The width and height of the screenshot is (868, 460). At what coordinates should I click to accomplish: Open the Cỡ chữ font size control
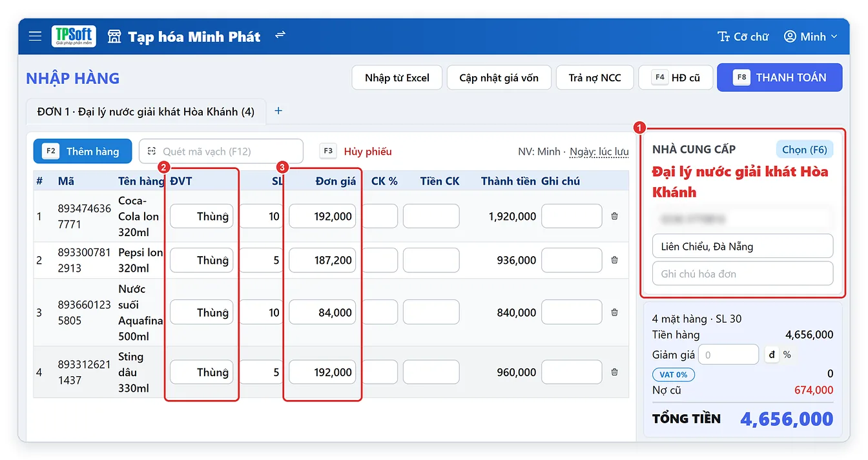(743, 37)
